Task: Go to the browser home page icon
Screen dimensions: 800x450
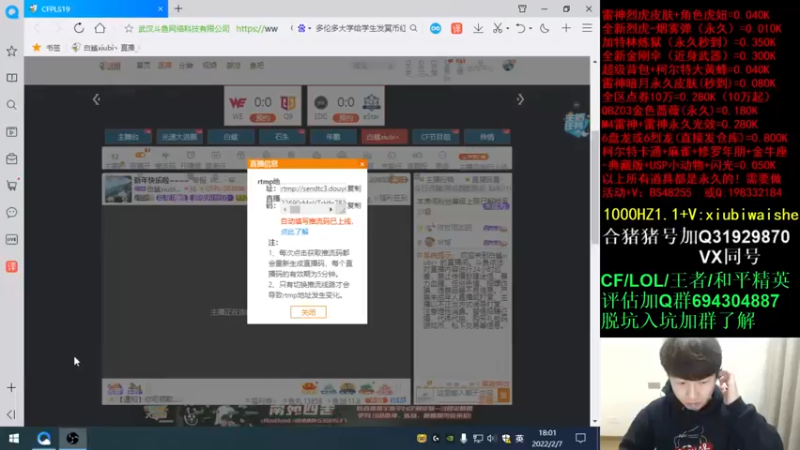Action: pos(100,28)
